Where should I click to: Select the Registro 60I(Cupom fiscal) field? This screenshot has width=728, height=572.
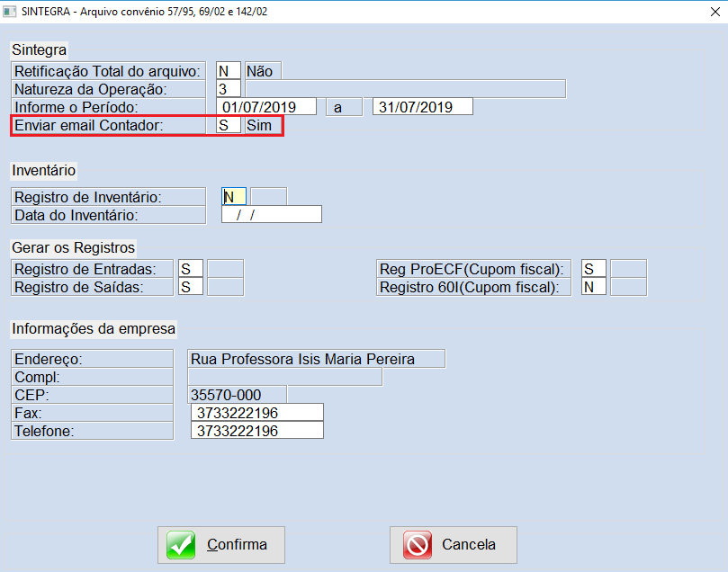tap(593, 287)
